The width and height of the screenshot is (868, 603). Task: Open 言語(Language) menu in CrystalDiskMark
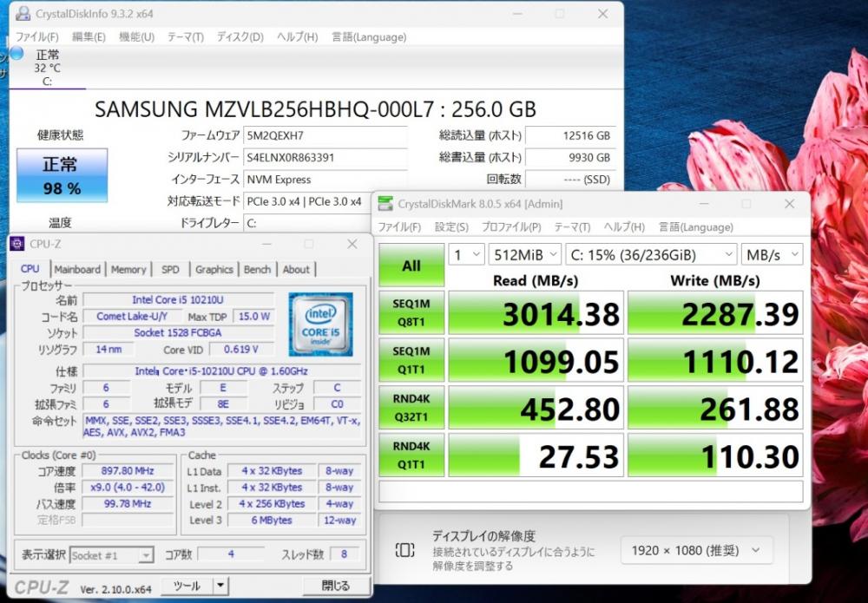tap(696, 227)
